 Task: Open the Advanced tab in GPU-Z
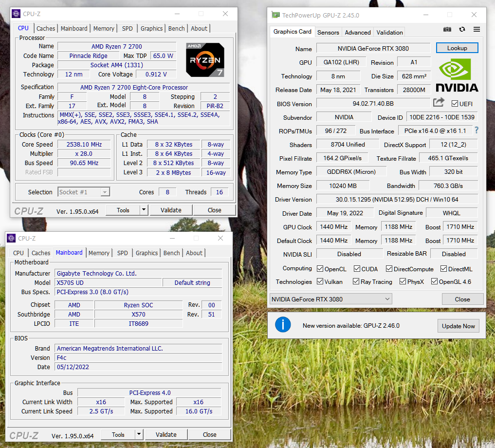[x=357, y=32]
